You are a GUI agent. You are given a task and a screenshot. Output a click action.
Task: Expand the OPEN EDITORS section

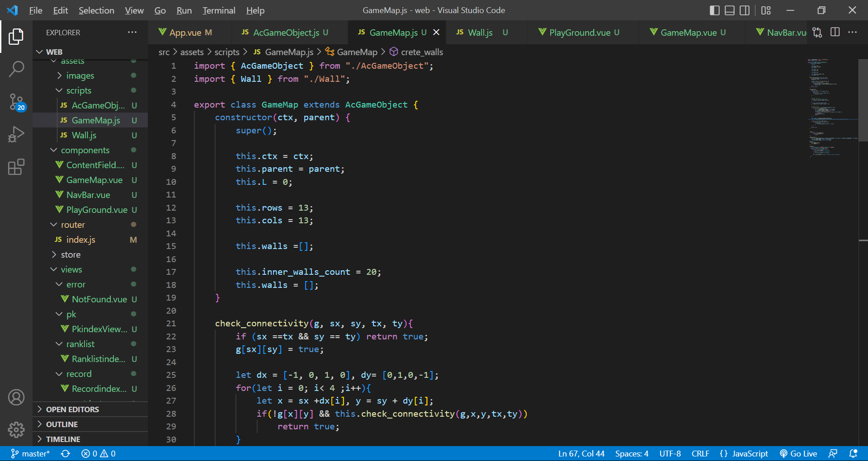pos(90,409)
